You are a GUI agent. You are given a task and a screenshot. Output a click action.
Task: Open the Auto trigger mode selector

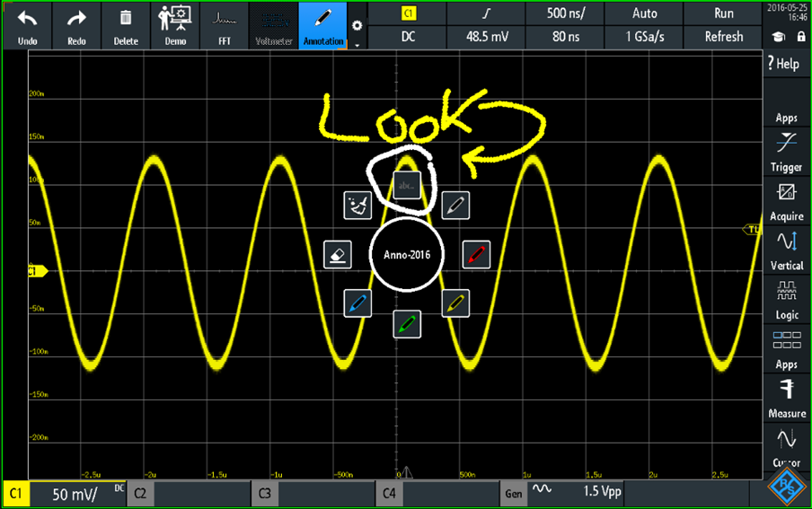645,13
